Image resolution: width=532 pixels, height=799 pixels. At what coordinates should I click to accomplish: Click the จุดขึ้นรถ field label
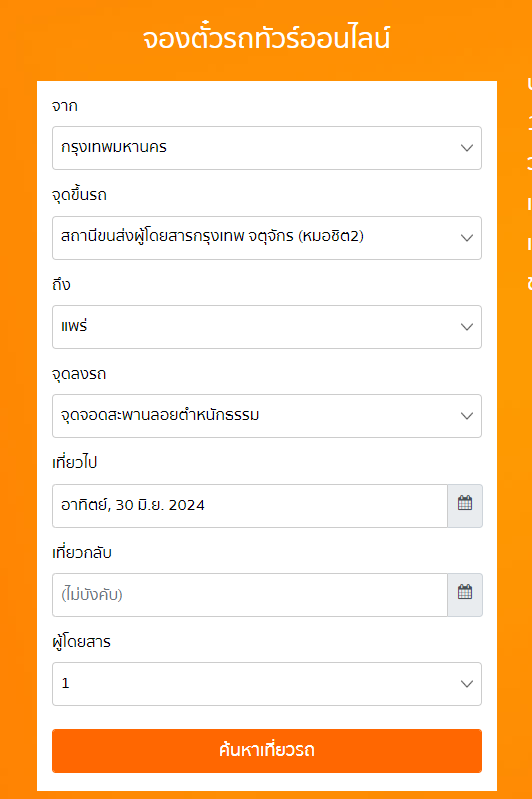[x=79, y=195]
